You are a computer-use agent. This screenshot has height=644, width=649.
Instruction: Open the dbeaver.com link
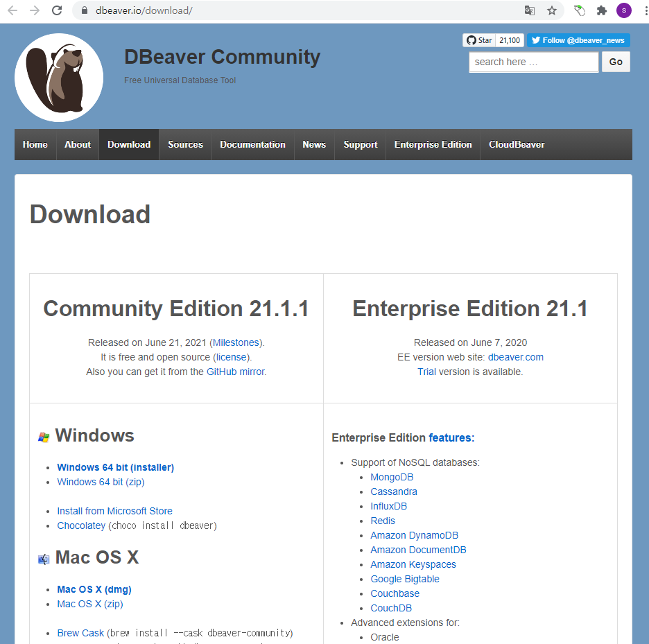[515, 357]
